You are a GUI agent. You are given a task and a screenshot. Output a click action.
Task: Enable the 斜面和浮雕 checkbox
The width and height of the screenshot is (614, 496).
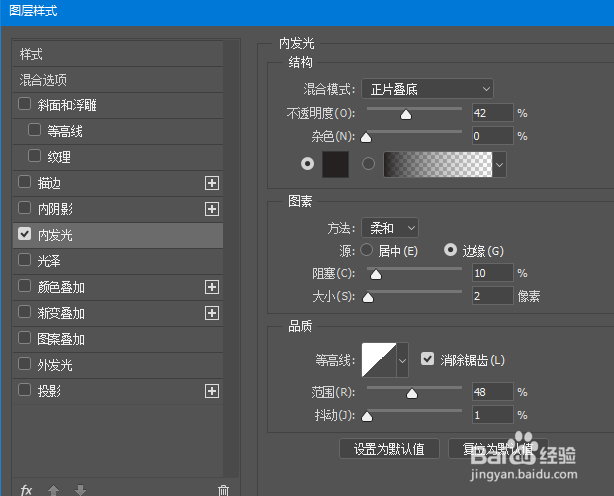(25, 104)
